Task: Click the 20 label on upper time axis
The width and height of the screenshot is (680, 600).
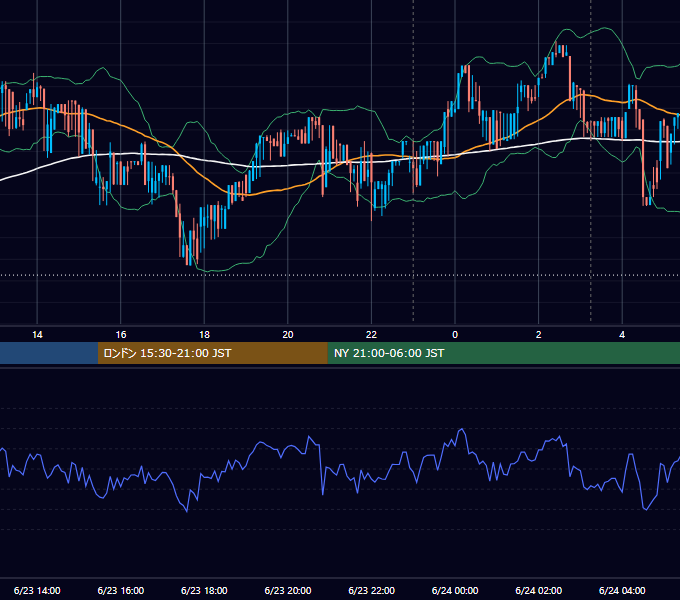Action: click(x=288, y=335)
